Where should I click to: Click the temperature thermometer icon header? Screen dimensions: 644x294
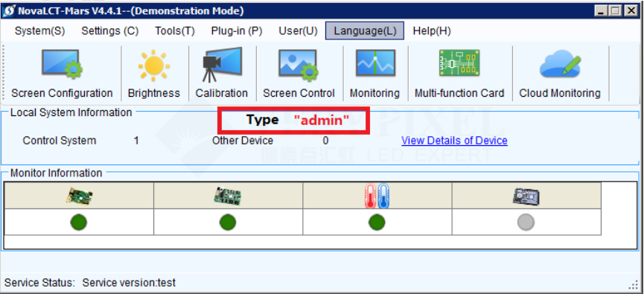click(377, 196)
